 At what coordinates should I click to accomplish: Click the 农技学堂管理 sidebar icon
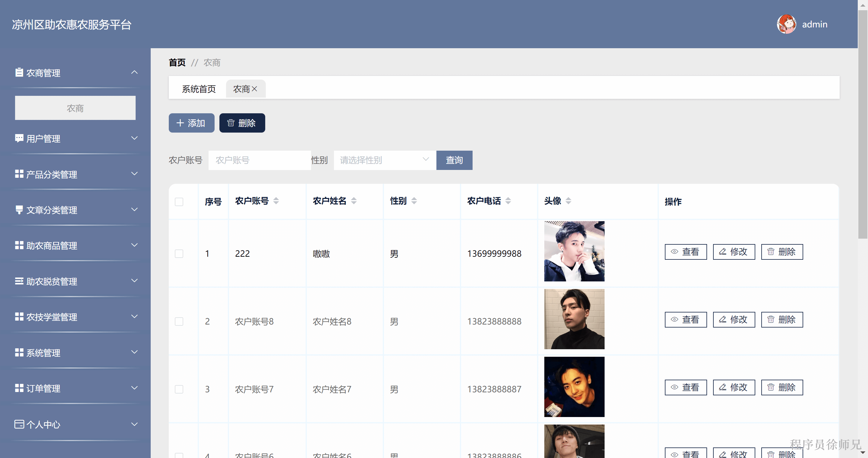pos(19,317)
